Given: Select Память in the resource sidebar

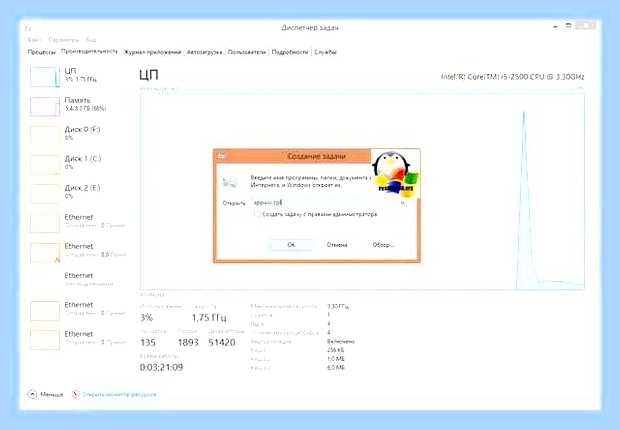Looking at the screenshot, I should tap(77, 105).
